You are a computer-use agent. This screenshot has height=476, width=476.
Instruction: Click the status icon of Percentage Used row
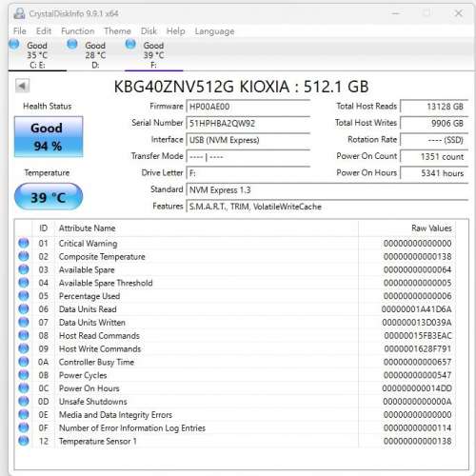[24, 296]
